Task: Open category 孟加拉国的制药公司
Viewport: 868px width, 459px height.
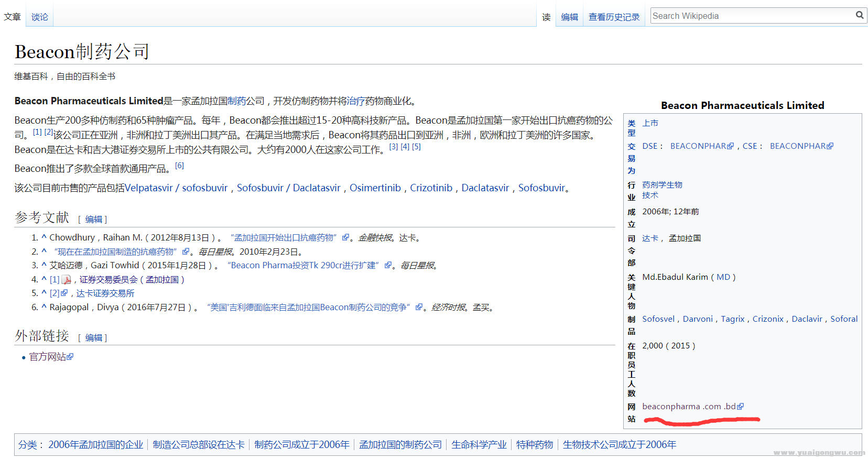Action: click(400, 444)
